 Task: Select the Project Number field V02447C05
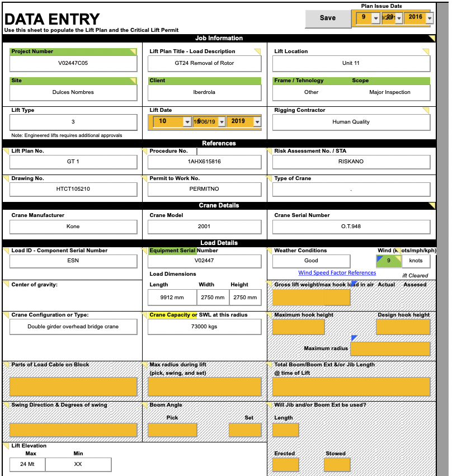(73, 63)
